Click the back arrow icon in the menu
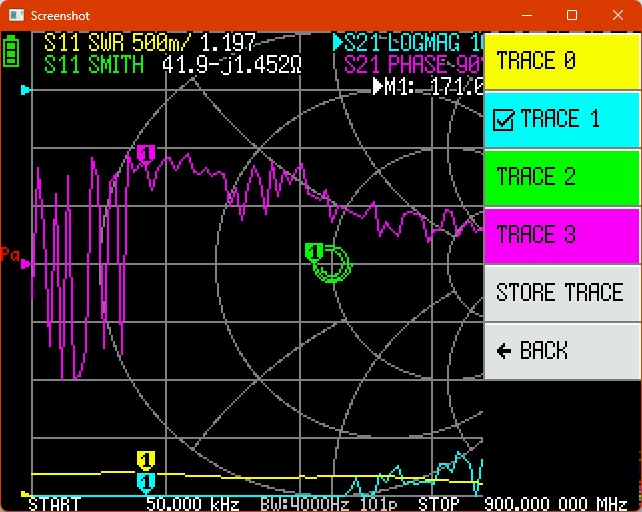This screenshot has width=642, height=512. click(x=504, y=350)
